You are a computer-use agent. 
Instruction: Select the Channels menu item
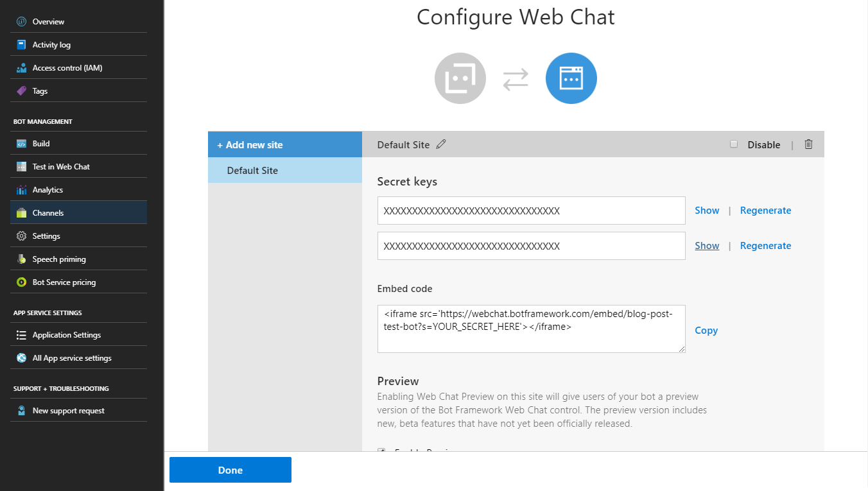[78, 212]
